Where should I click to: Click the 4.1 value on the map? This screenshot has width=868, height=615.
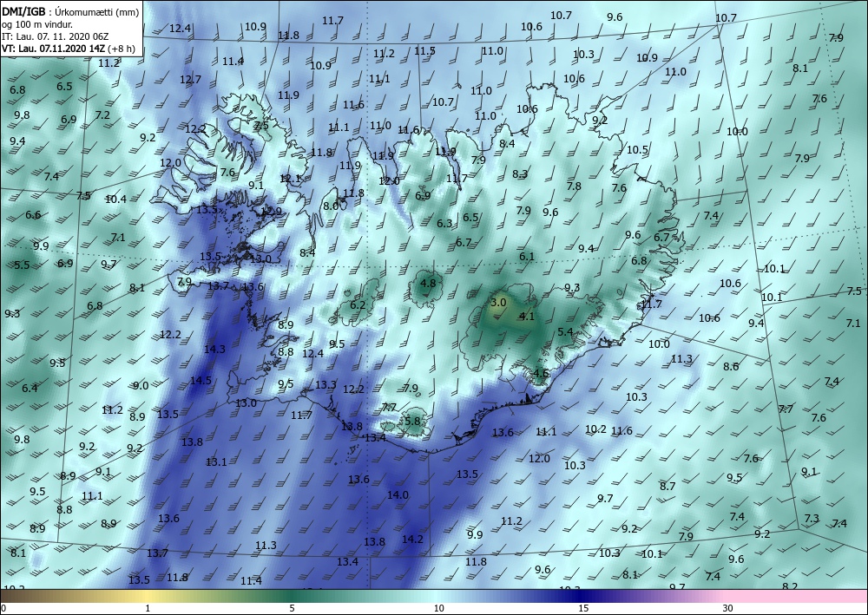click(x=527, y=317)
